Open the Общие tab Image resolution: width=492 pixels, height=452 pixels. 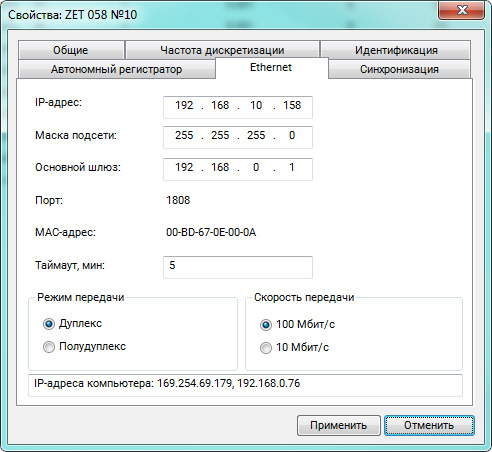tap(71, 50)
